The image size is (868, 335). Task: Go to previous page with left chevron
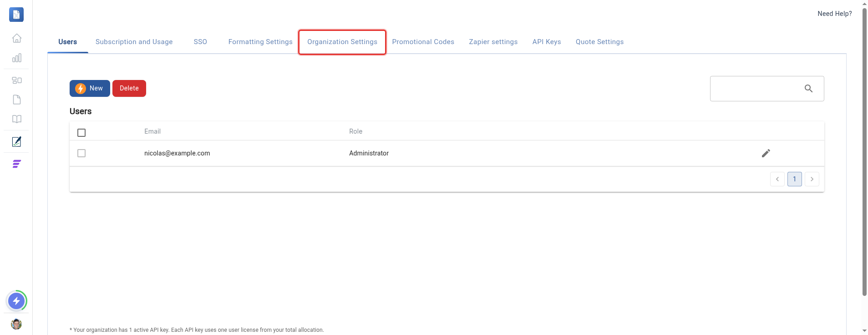777,179
